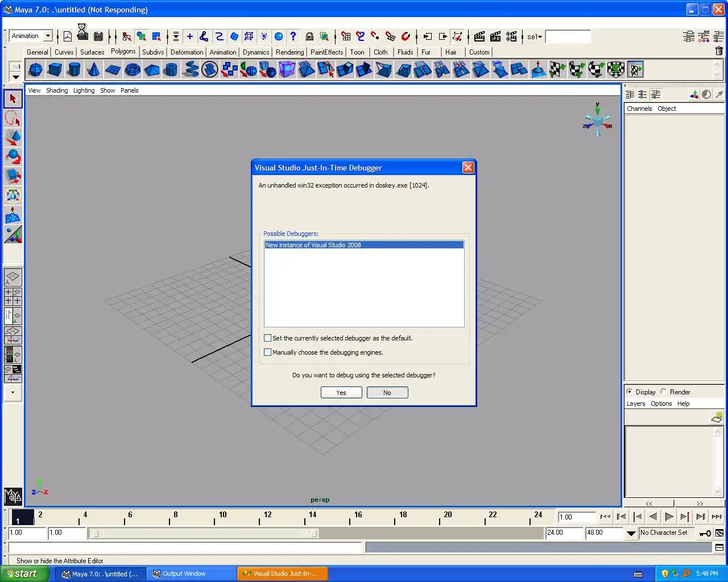
Task: Expand the layout shortcut arrow below toolbox
Action: (x=13, y=393)
